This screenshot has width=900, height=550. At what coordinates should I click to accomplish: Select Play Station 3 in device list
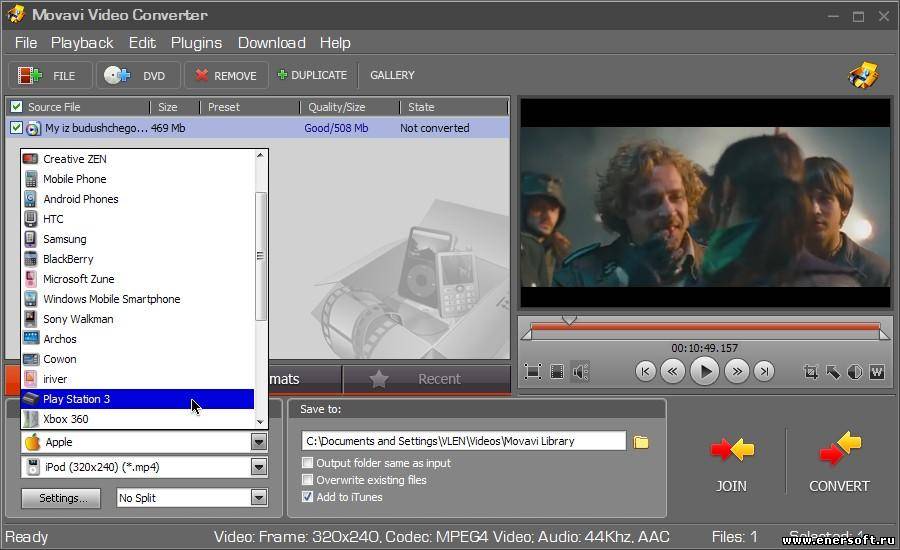click(x=137, y=399)
